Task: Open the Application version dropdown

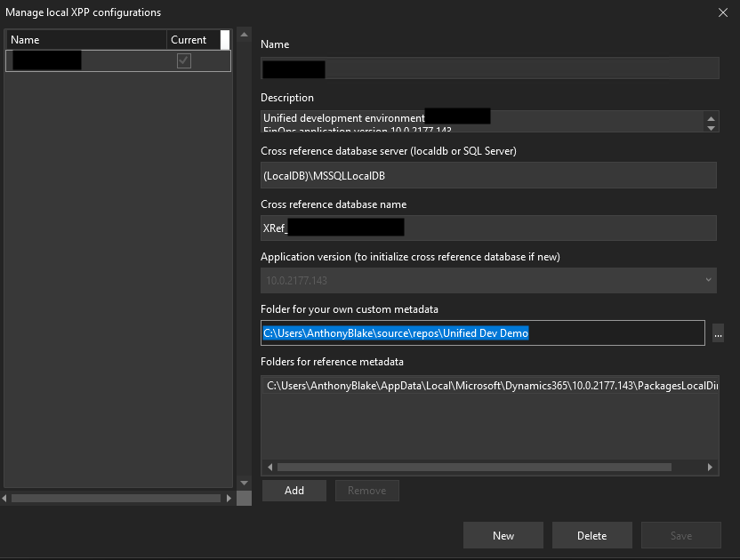Action: point(488,280)
